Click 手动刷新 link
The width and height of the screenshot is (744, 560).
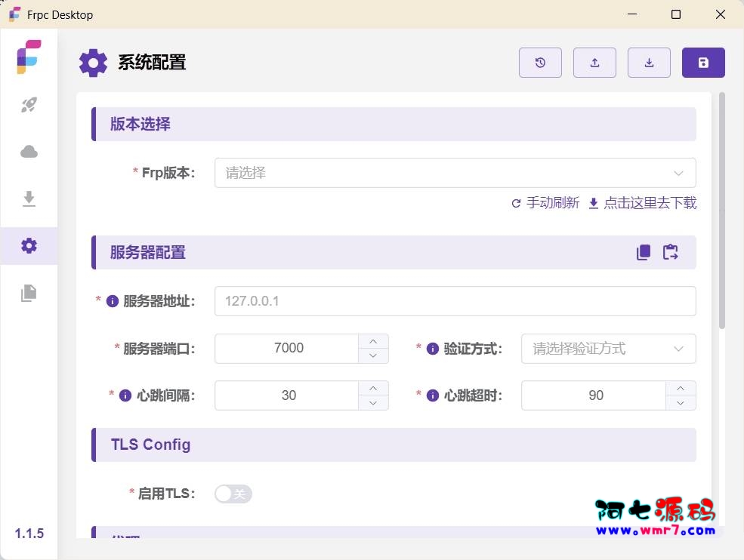coord(545,204)
